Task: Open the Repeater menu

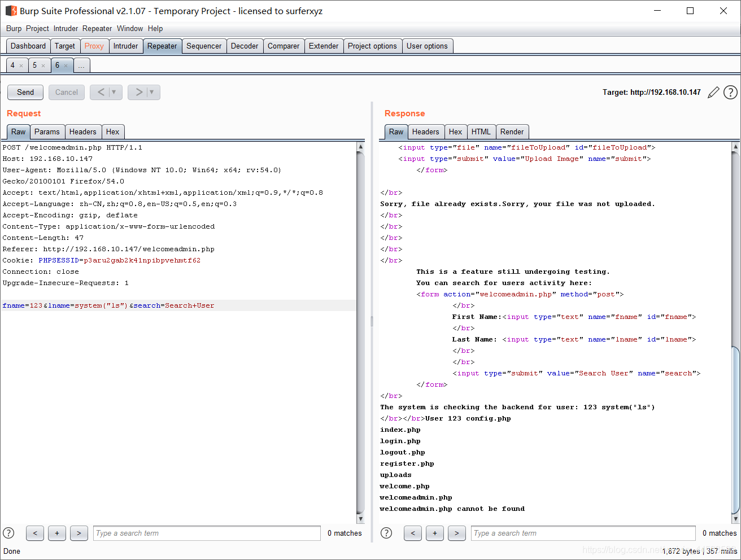Action: [x=97, y=28]
